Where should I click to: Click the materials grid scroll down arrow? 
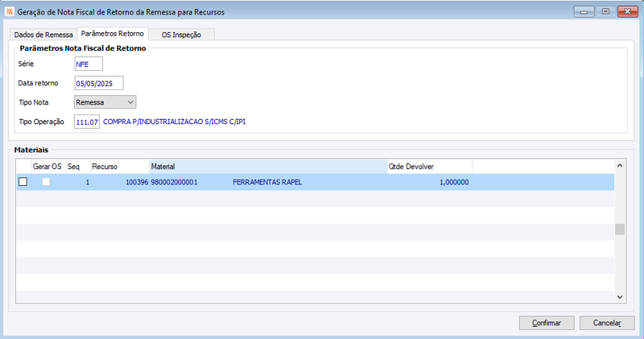[620, 296]
